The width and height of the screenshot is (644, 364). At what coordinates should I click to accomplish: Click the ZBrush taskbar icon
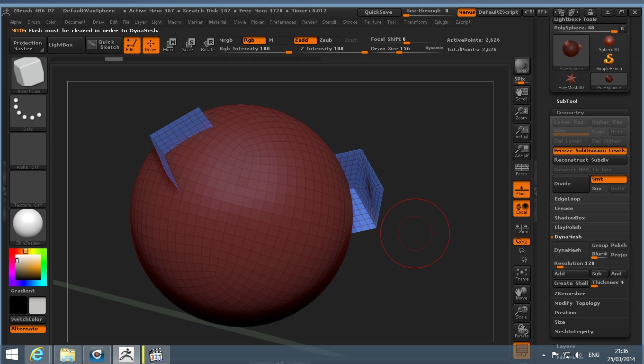coord(126,355)
